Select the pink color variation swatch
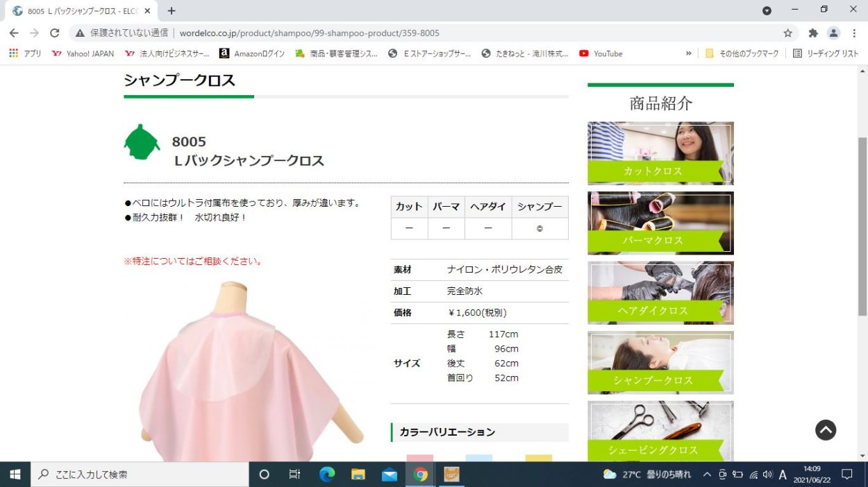This screenshot has width=868, height=487. (419, 458)
